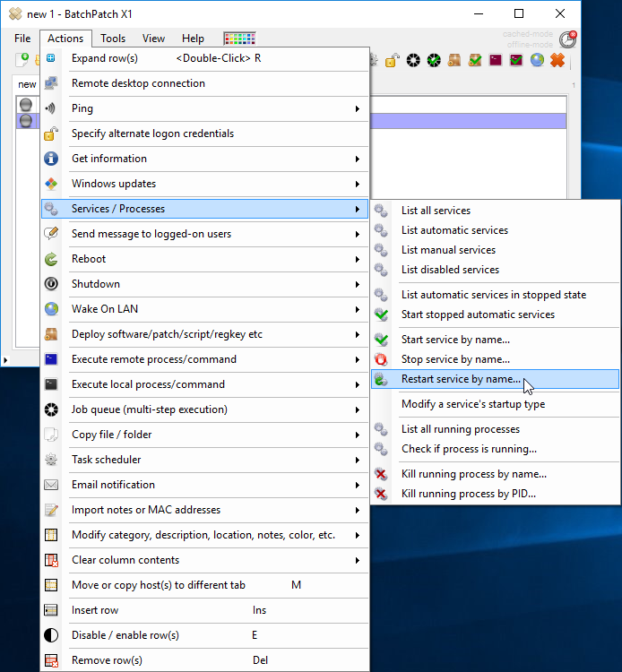Click the black terminal icon for Execute local process
The height and width of the screenshot is (672, 622).
click(51, 384)
